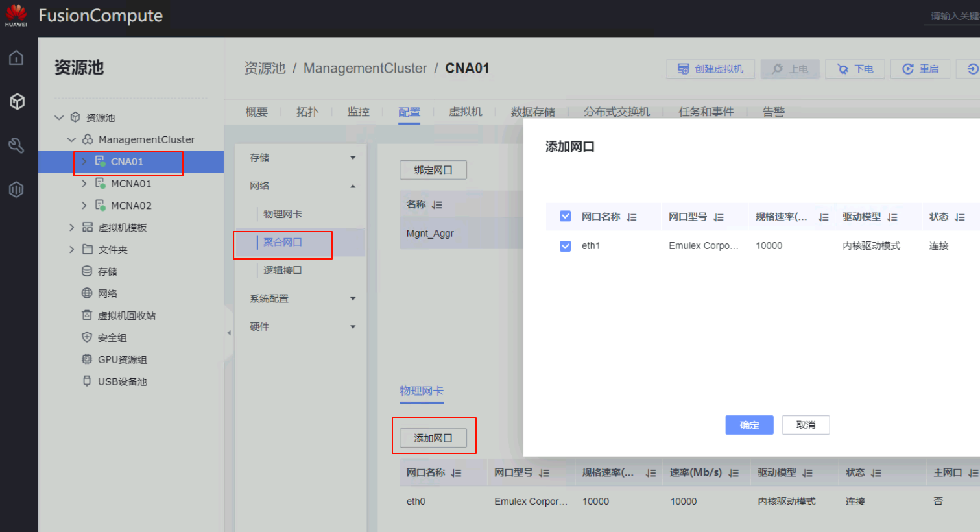Open the resource pool cube icon
Screen dimensions: 980x532
17,101
